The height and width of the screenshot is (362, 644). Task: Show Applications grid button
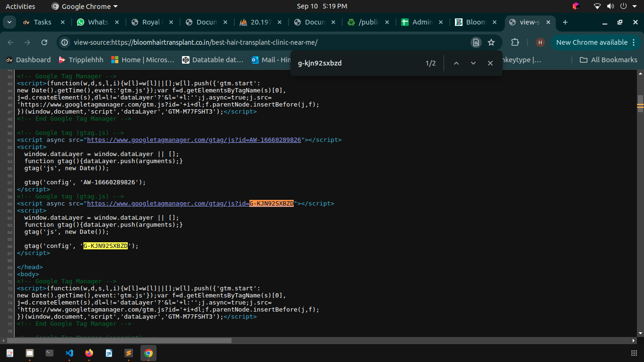[634, 353]
